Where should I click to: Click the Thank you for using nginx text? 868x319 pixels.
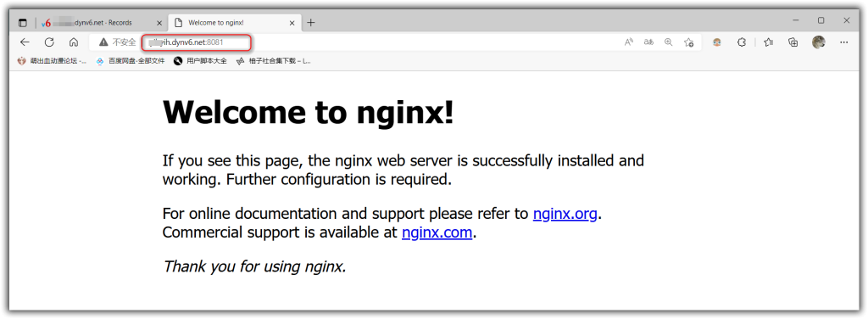coord(254,266)
